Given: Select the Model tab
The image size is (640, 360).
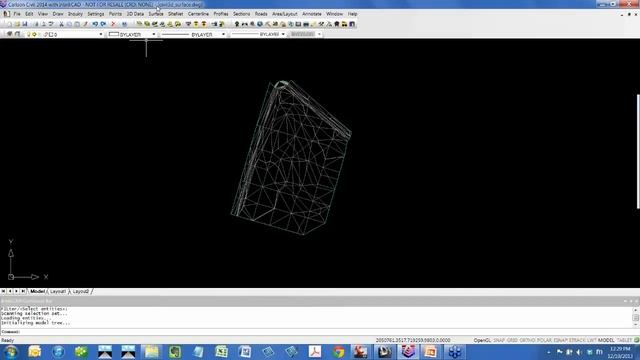Looking at the screenshot, I should (38, 291).
